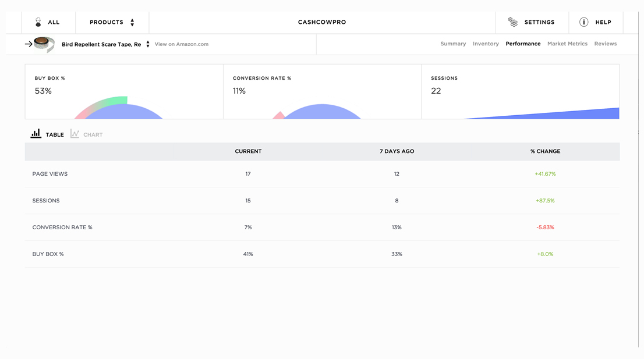The width and height of the screenshot is (644, 359).
Task: Click the PAGE VIEWS row label
Action: point(50,174)
